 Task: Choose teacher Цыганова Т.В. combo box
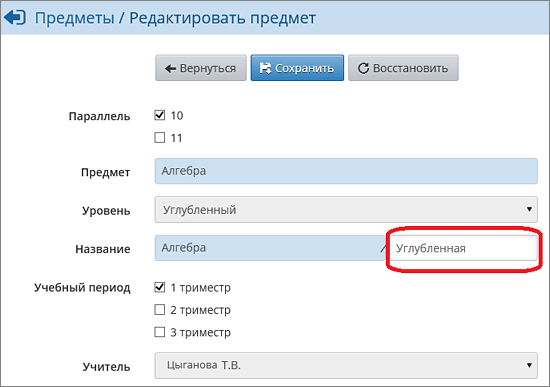[346, 365]
